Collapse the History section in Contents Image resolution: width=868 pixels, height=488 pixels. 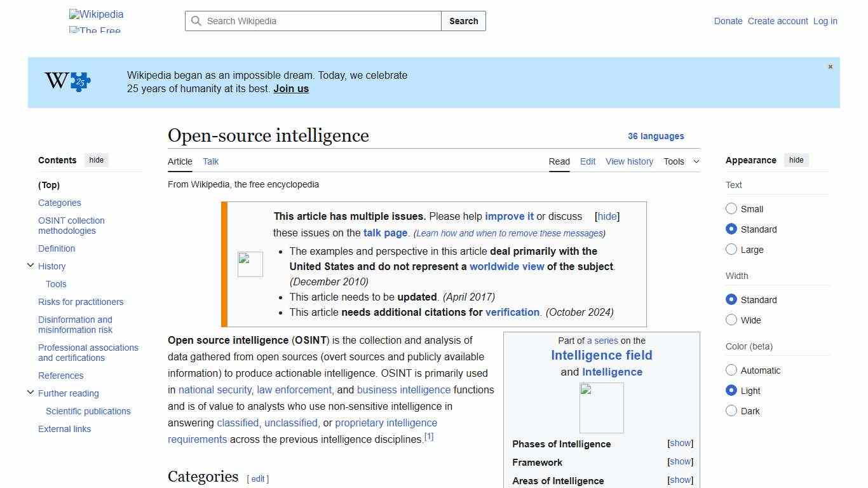pos(31,265)
